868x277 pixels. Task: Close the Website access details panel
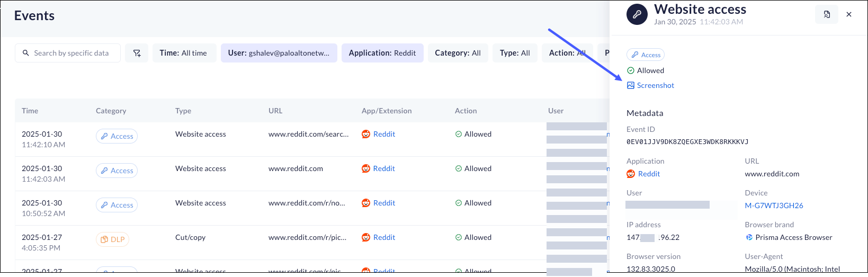pos(849,15)
